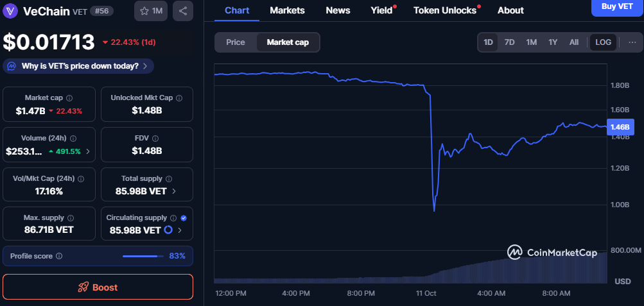Click the share icon button
The width and height of the screenshot is (644, 306).
tap(183, 11)
